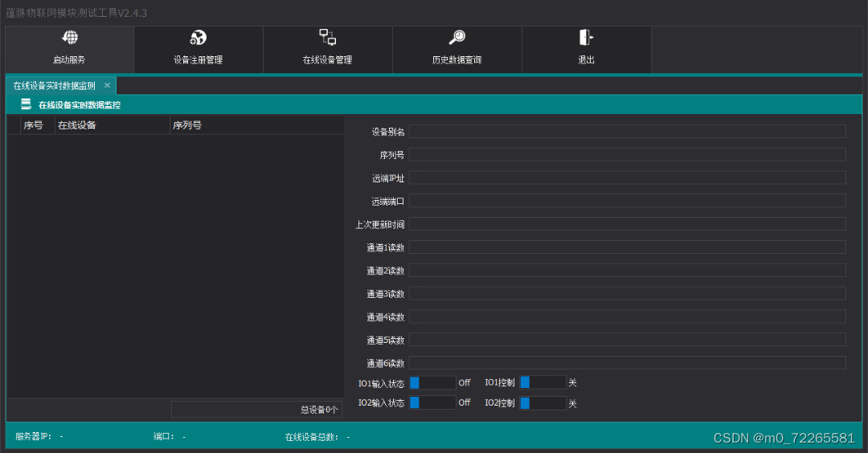Toggle the IO1输入状态 switch

coord(432,383)
